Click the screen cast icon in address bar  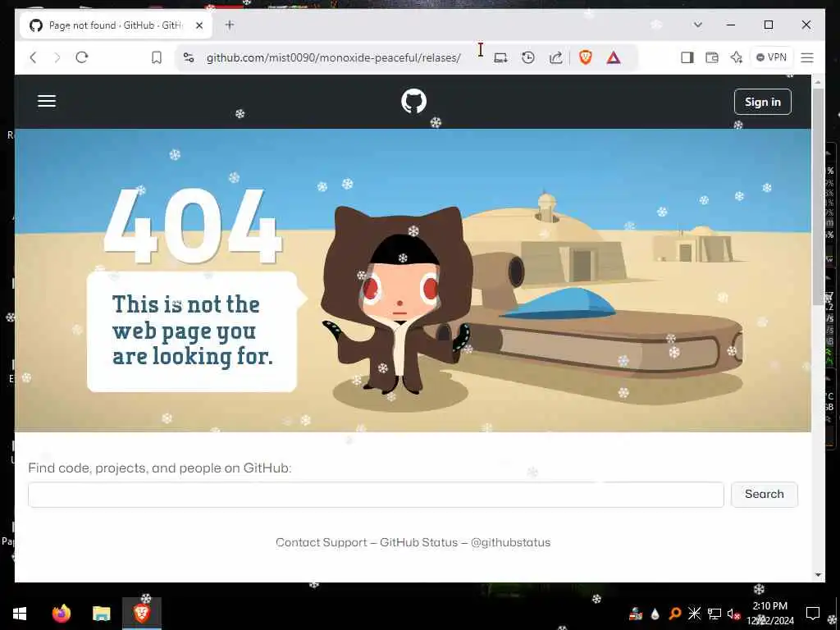(500, 57)
